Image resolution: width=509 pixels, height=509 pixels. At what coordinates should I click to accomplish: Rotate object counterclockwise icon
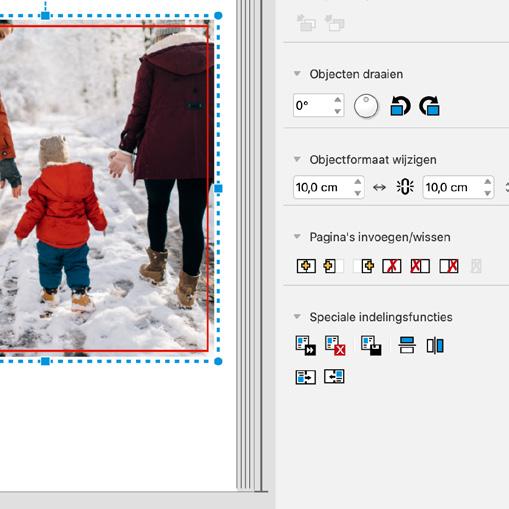pos(400,106)
